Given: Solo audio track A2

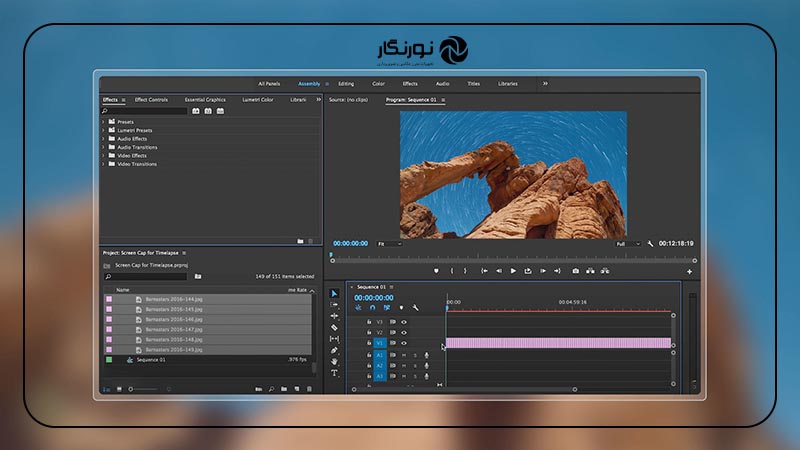Looking at the screenshot, I should [x=415, y=366].
